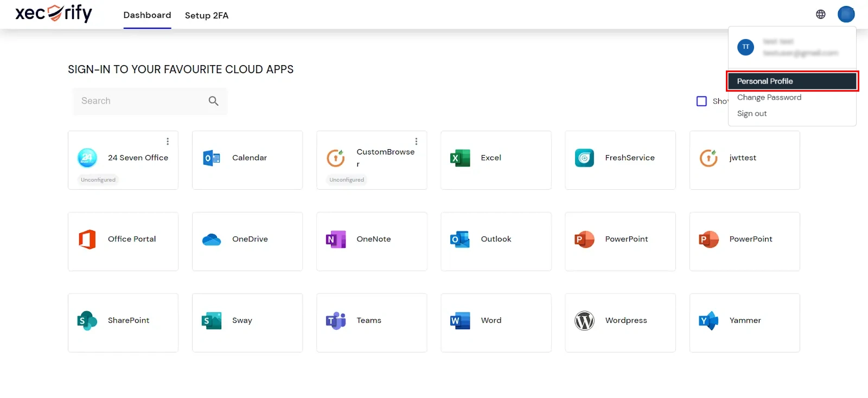Collapse the user avatar dropdown in header

point(846,15)
